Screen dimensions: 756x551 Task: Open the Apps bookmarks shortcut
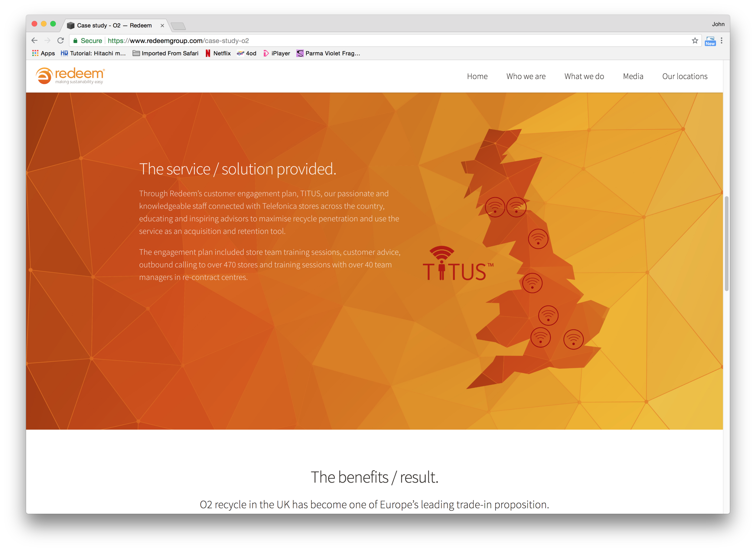[43, 53]
